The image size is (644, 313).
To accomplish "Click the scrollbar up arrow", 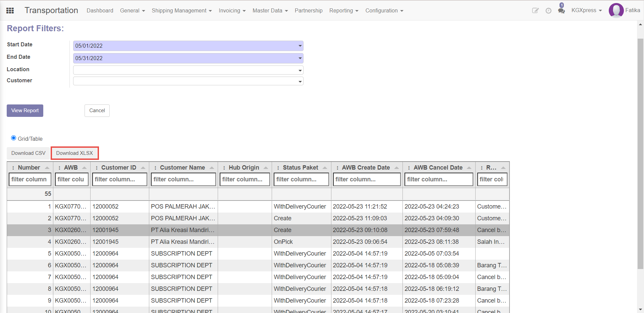I will [640, 24].
